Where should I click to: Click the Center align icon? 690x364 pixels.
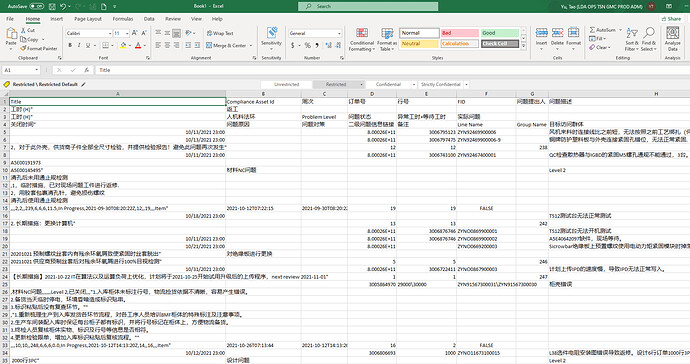(167, 45)
